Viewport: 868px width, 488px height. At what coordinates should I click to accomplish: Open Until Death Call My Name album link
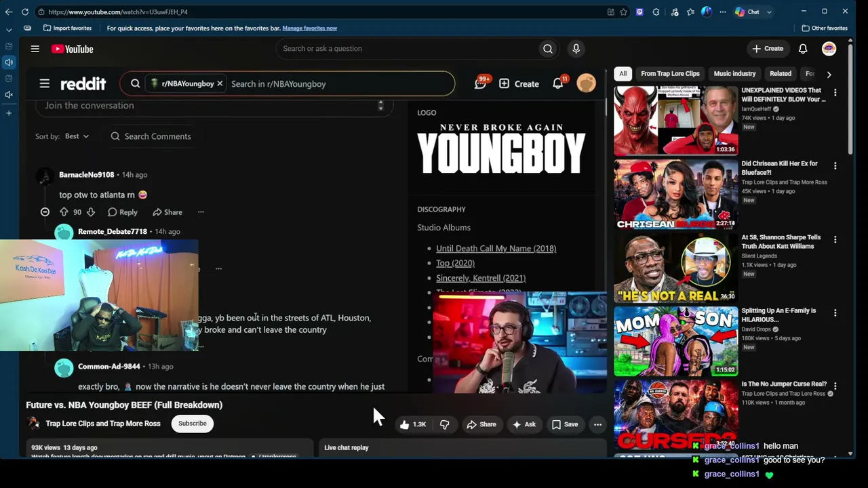click(496, 249)
